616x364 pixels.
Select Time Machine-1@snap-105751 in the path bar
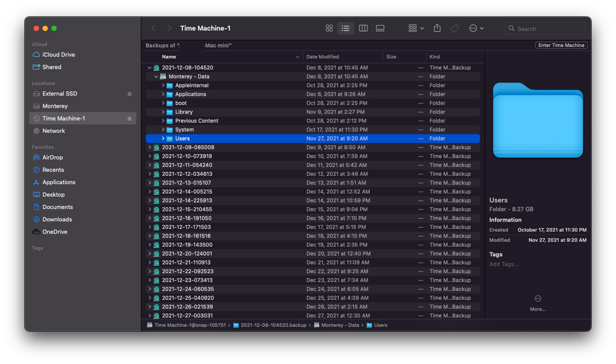(x=186, y=325)
